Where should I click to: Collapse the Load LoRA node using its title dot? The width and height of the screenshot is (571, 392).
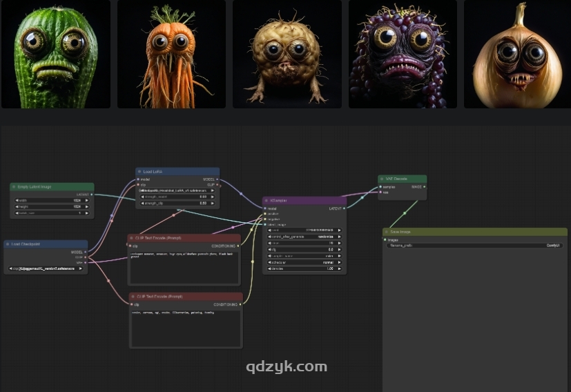[139, 172]
